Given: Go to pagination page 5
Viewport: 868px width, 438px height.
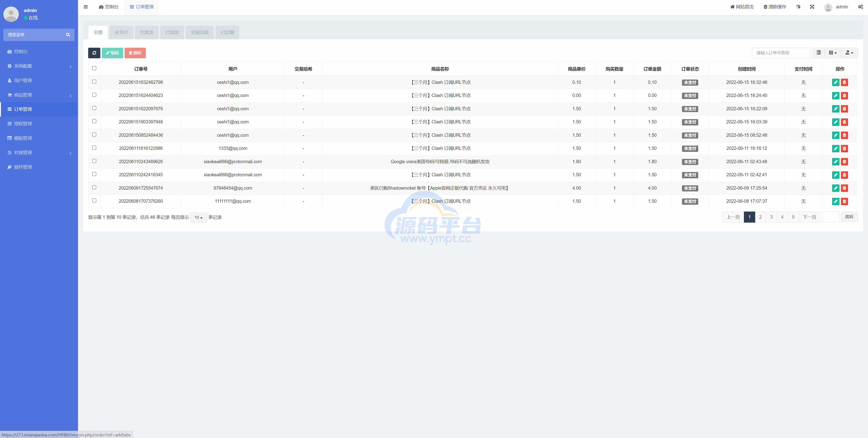Looking at the screenshot, I should pos(793,217).
